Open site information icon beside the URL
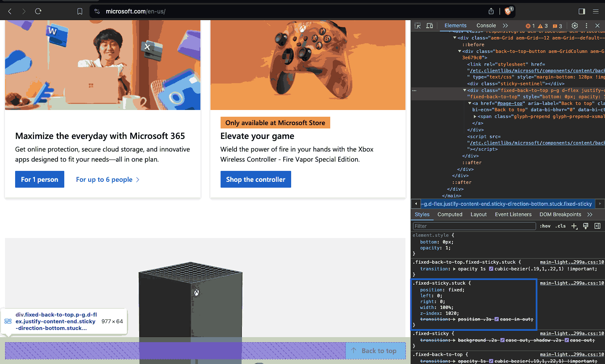Screen dimensions: 605x364 pyautogui.click(x=97, y=11)
